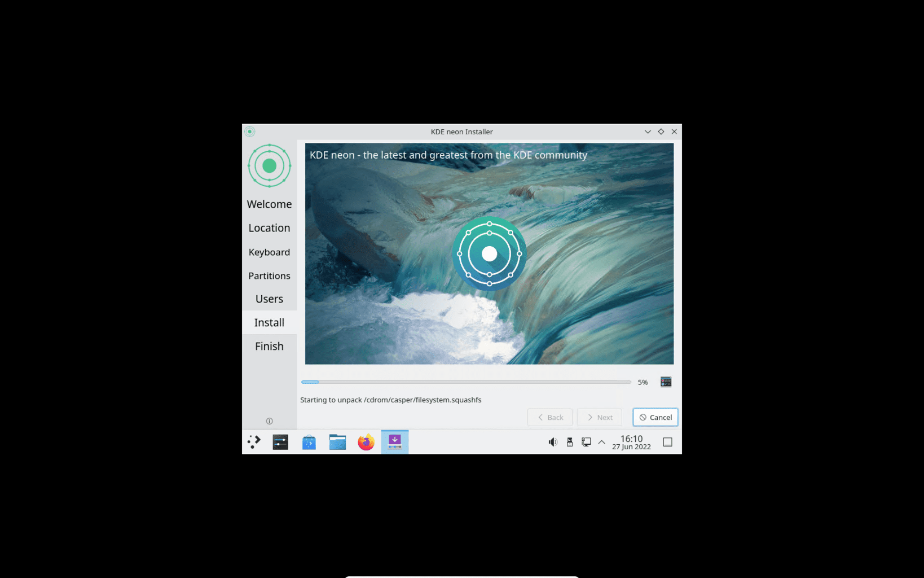Click the installer logo above the sidebar

(x=269, y=165)
